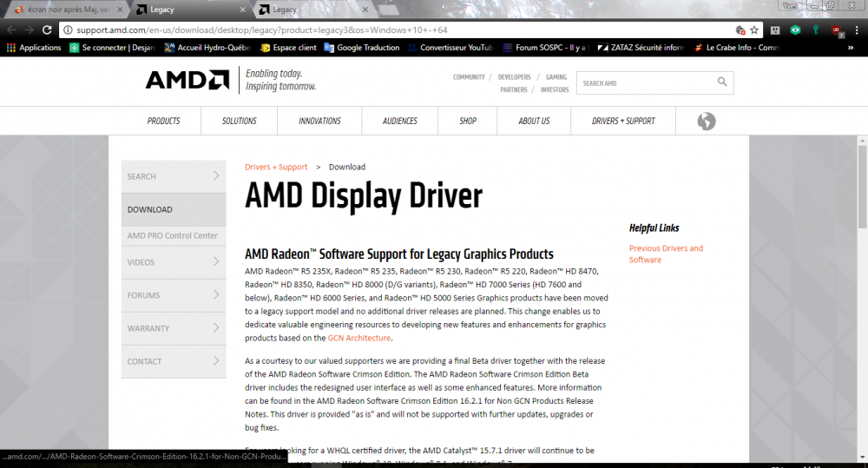Screen dimensions: 868x468
Task: Open the Le Crabe Info bookmark
Action: tap(737, 48)
